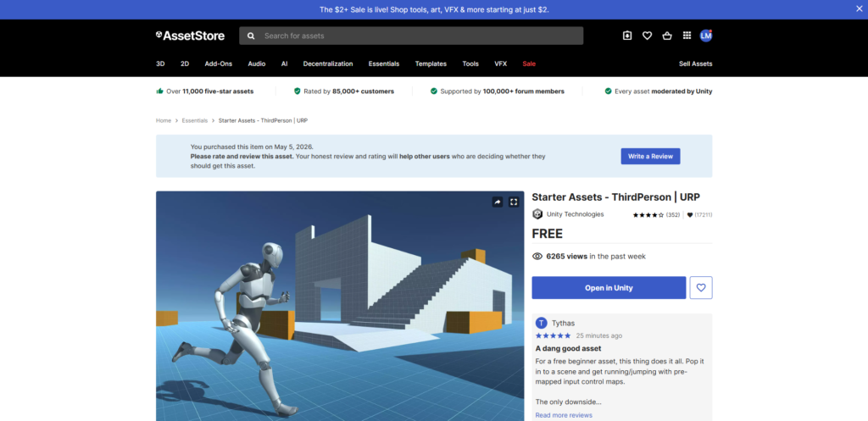Open the red Sale menu item
The width and height of the screenshot is (868, 421).
point(529,64)
